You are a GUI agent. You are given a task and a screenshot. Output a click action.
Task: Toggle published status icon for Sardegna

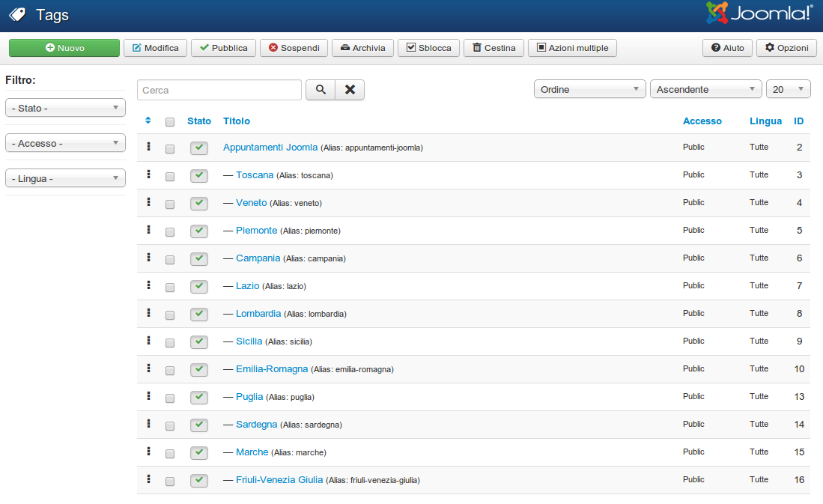pyautogui.click(x=198, y=425)
